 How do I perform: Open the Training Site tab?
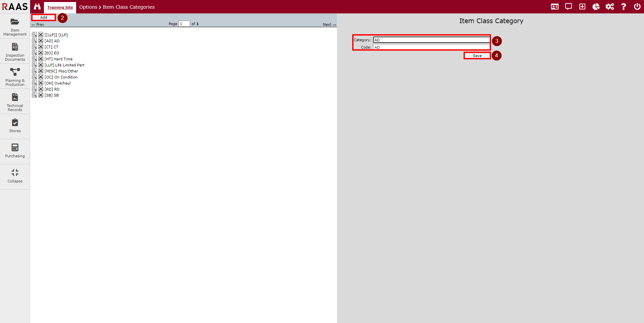tap(60, 7)
